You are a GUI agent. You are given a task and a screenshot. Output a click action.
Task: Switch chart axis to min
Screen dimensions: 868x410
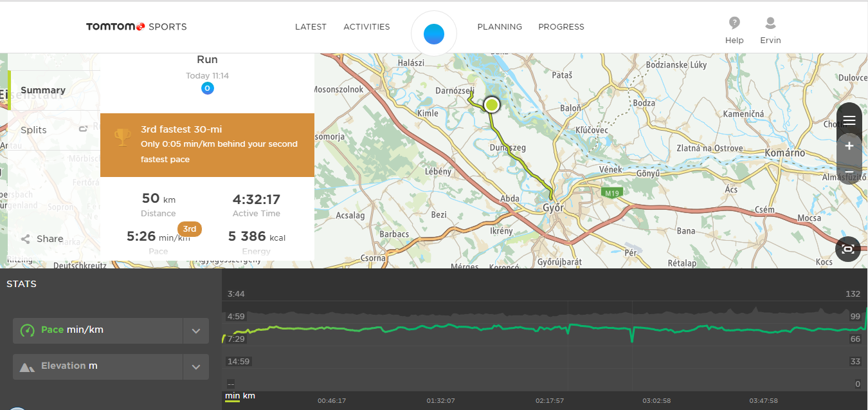point(232,395)
